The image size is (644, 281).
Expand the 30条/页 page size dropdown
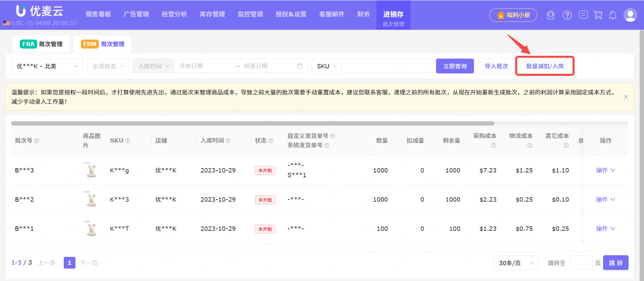516,263
